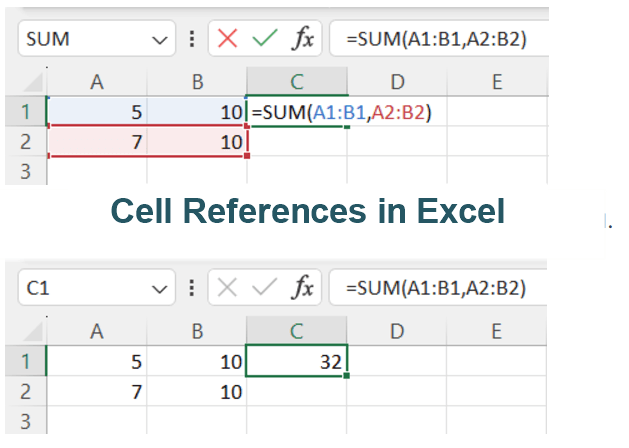Expand the C1 name box dropdown arrow
The image size is (629, 448).
160,289
